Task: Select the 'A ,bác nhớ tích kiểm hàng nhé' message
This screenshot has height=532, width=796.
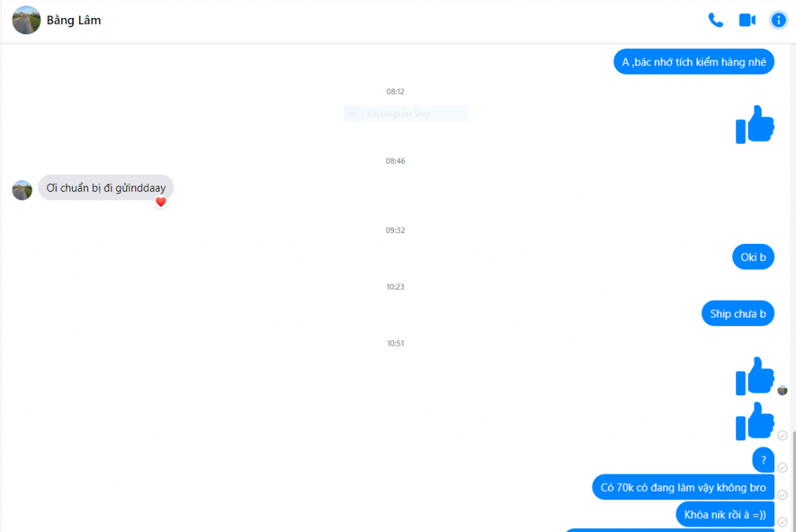Action: (x=693, y=62)
